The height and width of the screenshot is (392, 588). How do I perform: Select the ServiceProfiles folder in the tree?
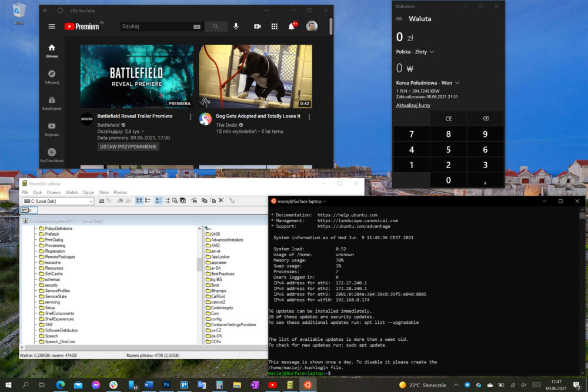(54, 291)
